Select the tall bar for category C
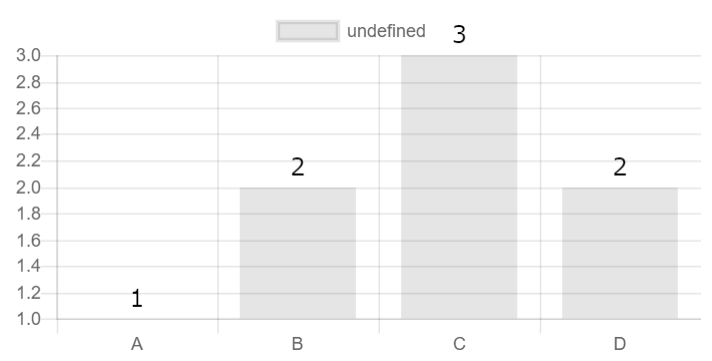712x361 pixels. coord(459,187)
